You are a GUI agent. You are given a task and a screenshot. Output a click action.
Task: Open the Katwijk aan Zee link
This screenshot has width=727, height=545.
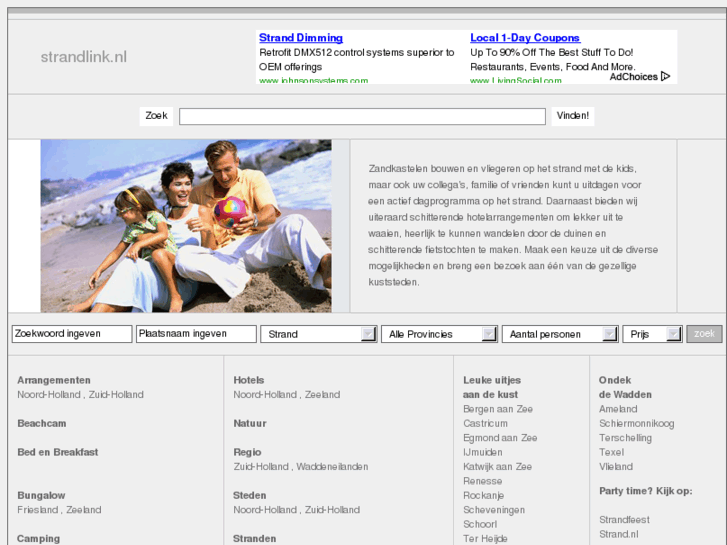pos(497,466)
